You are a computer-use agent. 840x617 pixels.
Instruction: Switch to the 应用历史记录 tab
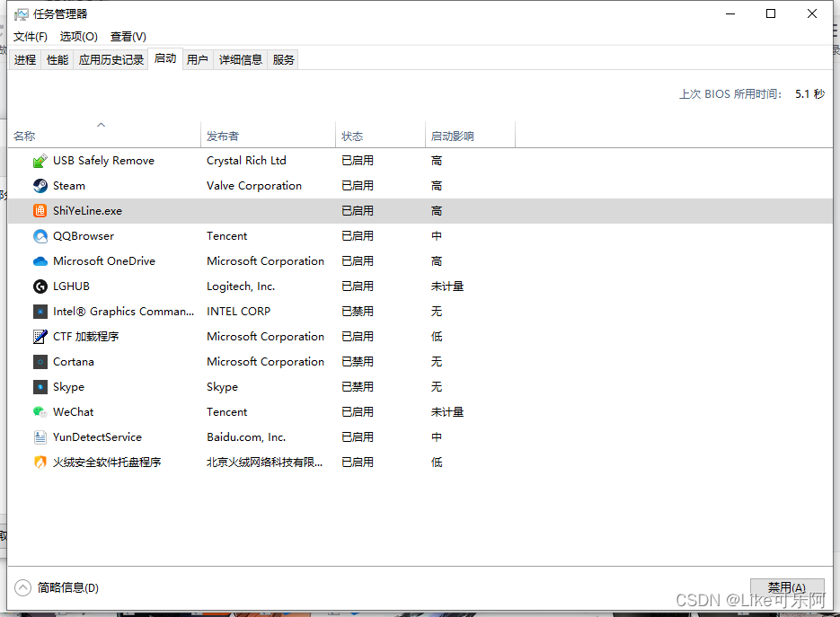click(111, 60)
